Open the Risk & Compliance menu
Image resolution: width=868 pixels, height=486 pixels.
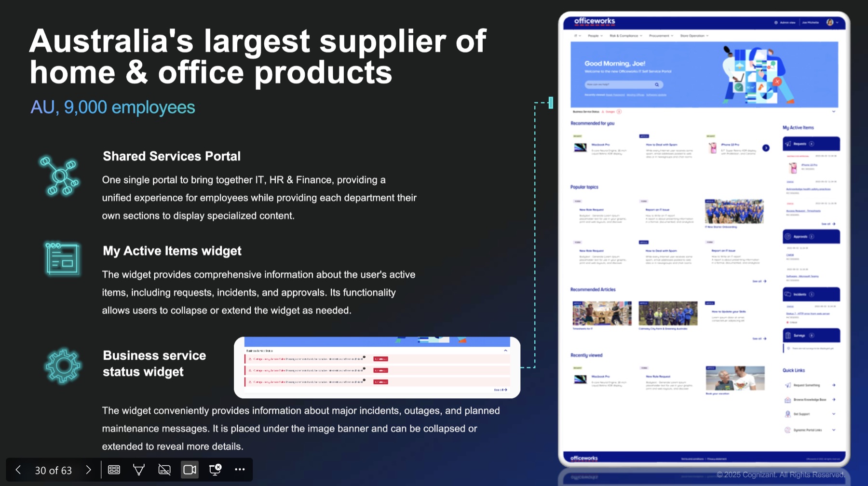625,36
